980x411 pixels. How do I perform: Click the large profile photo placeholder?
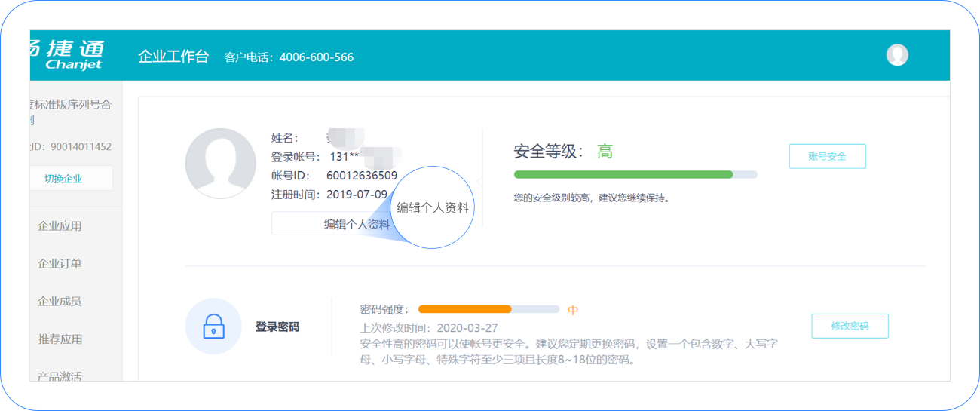pyautogui.click(x=220, y=164)
